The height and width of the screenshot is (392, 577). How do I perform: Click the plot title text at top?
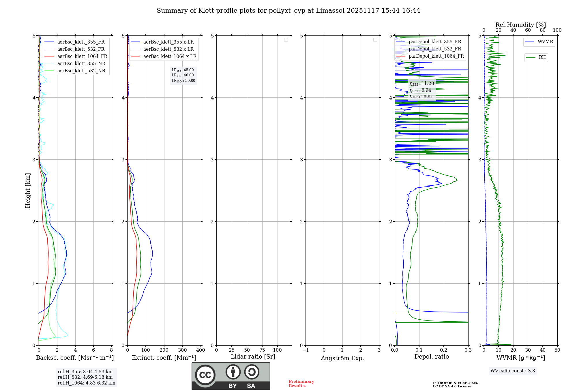point(288,11)
